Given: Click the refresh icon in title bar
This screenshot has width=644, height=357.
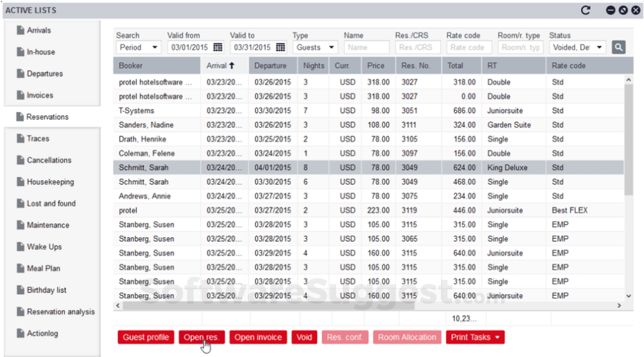Looking at the screenshot, I should (x=586, y=10).
